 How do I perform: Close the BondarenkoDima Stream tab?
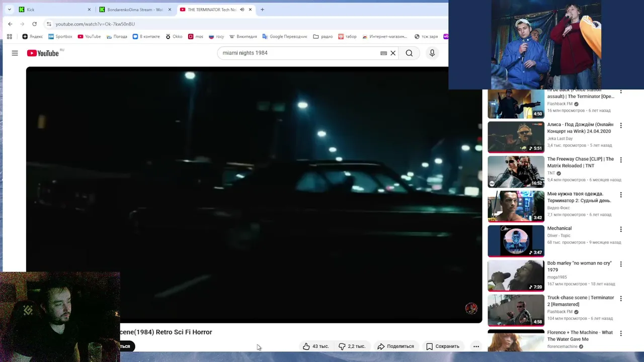point(170,10)
